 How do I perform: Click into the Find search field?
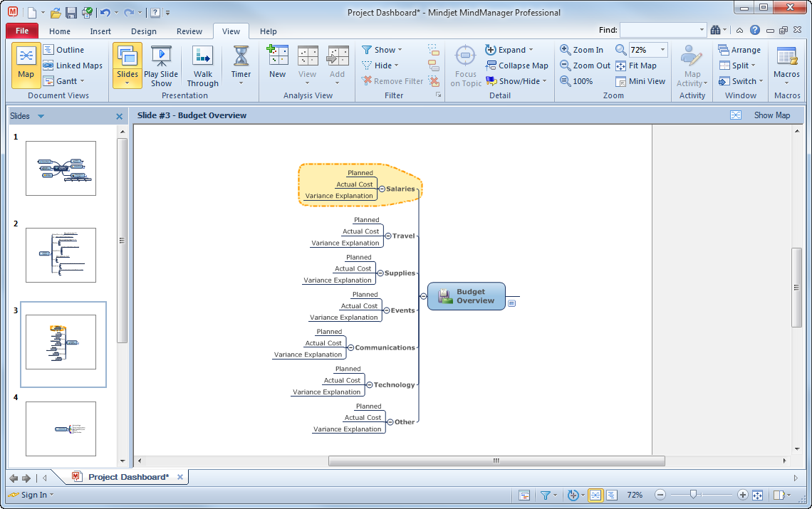coord(659,30)
